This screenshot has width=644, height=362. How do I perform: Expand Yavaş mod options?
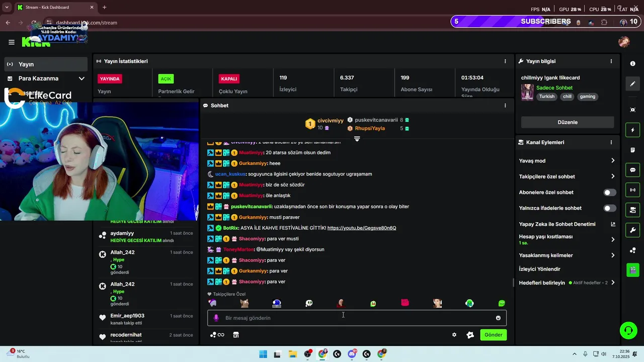613,161
